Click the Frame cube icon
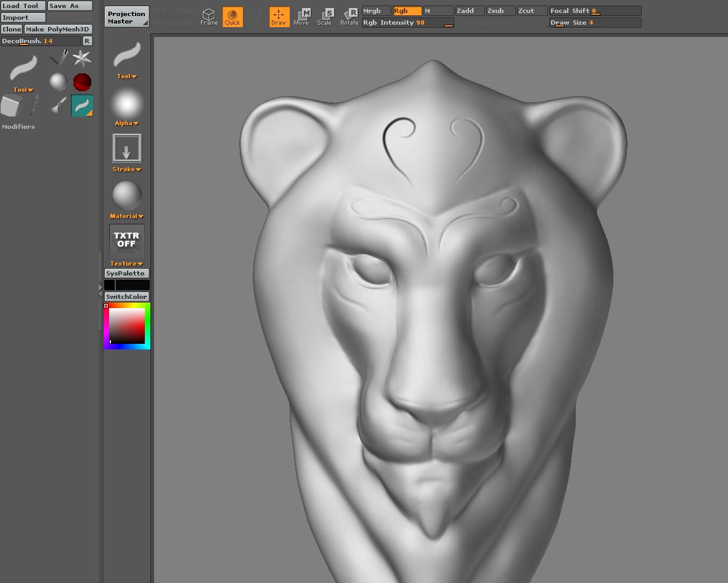This screenshot has width=728, height=583. 209,17
